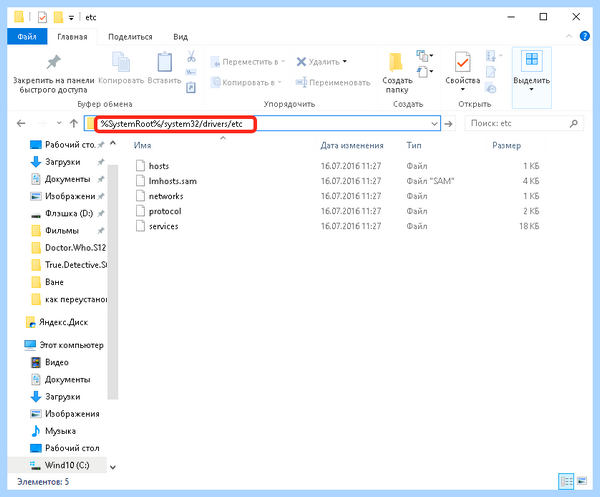Open pinned Документы in Quick Access

[67, 179]
